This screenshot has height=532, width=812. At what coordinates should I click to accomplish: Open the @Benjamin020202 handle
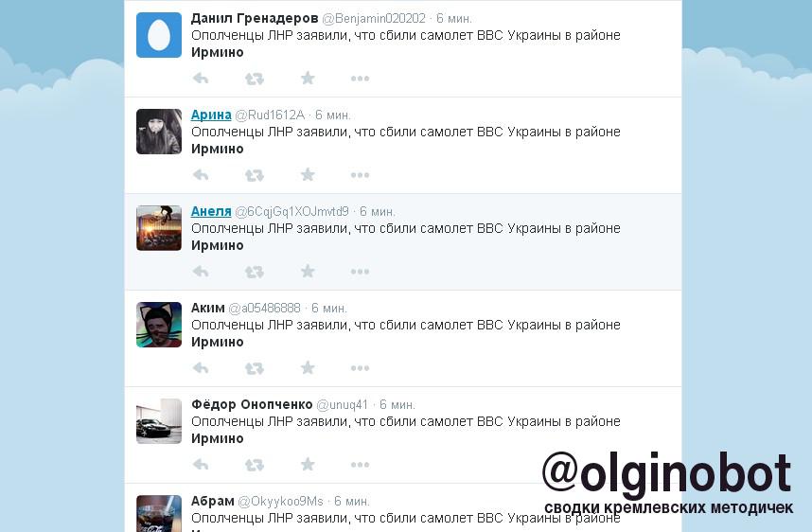coord(374,19)
